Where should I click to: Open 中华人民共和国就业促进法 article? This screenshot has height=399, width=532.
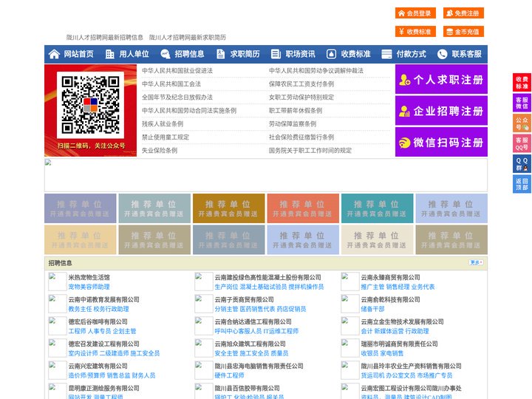click(x=177, y=71)
